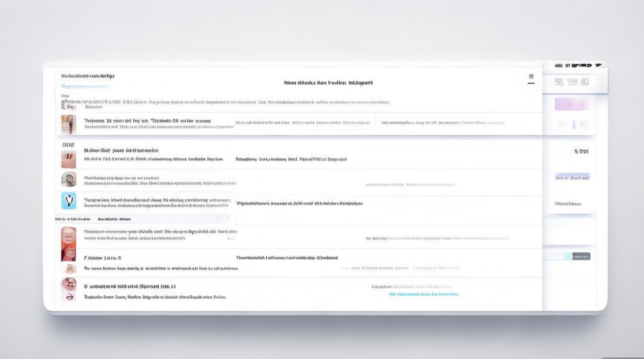Click the grey search bar below the stethoscope row

click(144, 219)
